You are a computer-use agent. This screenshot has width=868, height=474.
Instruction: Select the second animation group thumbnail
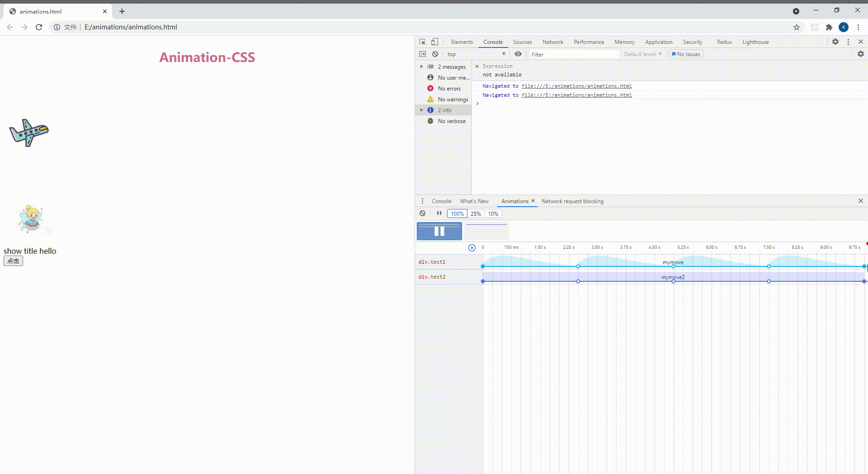click(486, 231)
